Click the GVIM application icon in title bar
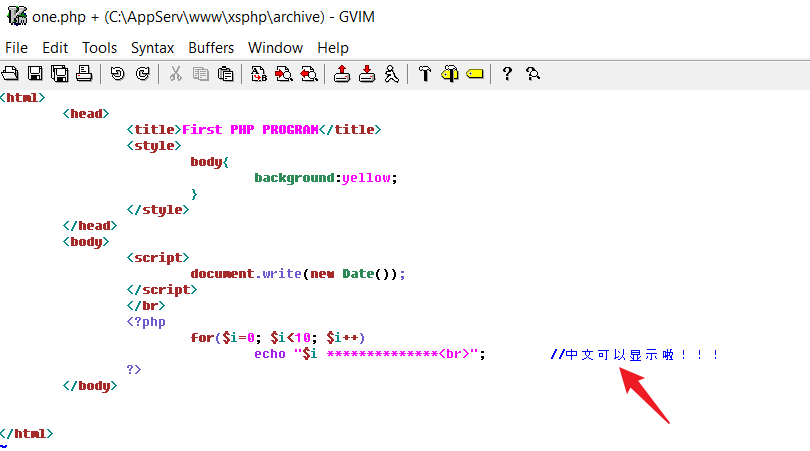The image size is (810, 451). (x=17, y=16)
